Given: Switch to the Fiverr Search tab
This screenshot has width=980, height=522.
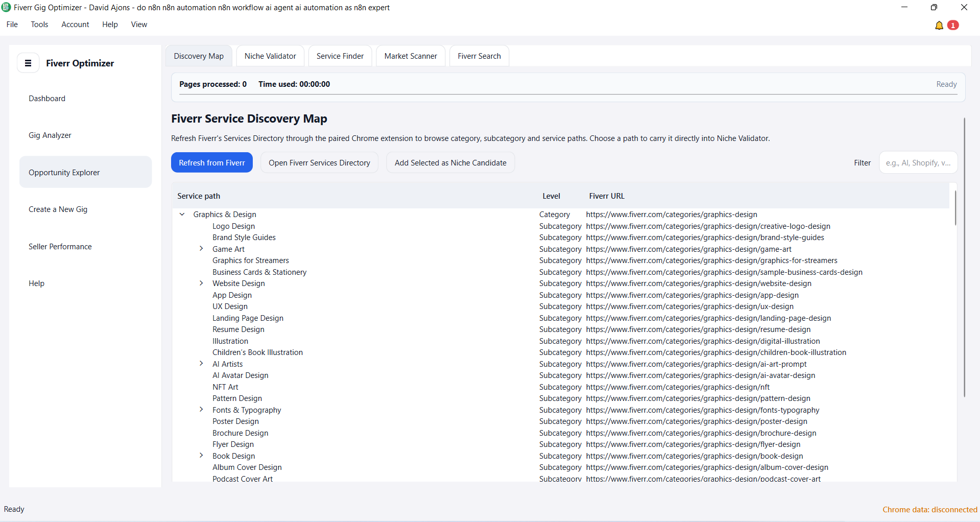Looking at the screenshot, I should 479,56.
